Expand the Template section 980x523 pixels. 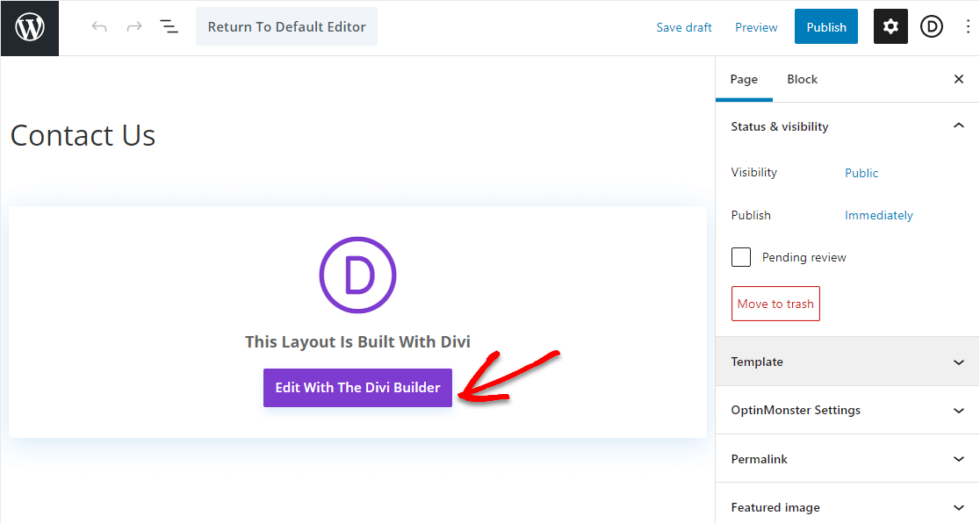pos(847,362)
